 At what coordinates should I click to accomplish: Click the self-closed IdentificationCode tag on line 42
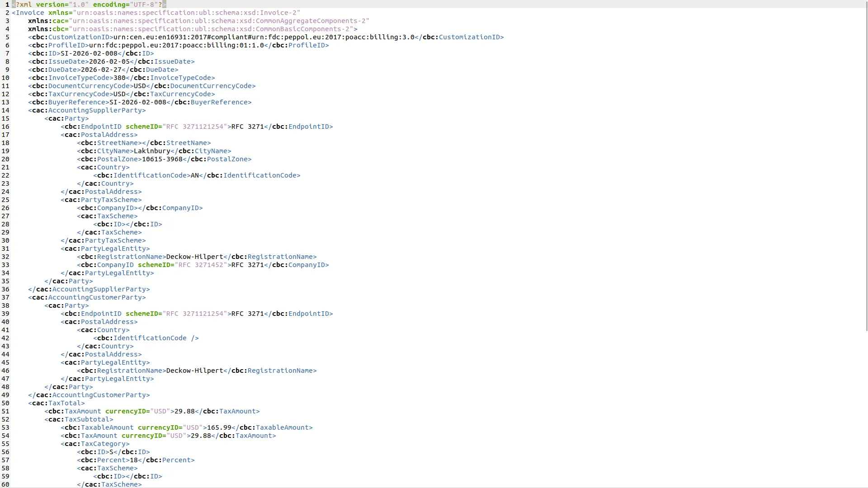(146, 338)
